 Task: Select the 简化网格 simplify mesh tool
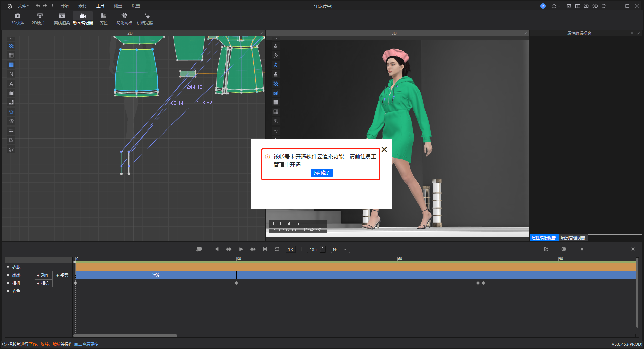tap(124, 19)
